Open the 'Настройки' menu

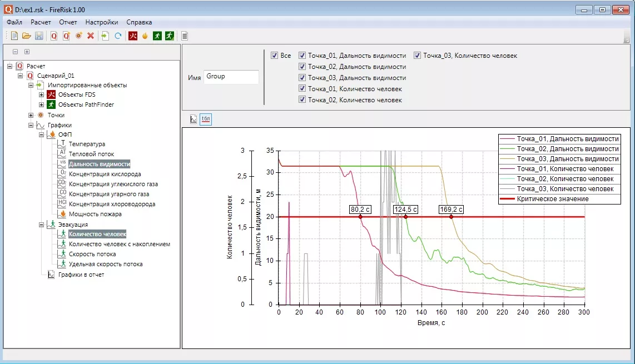[x=101, y=22]
